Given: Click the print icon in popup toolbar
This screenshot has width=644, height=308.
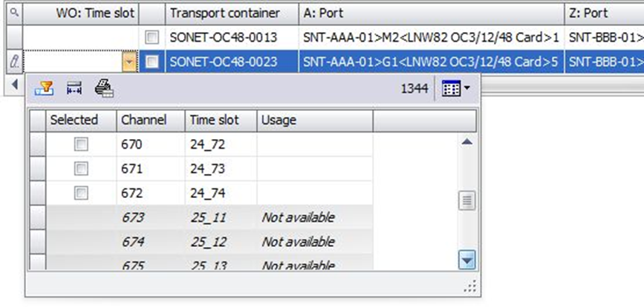Looking at the screenshot, I should click(x=104, y=88).
